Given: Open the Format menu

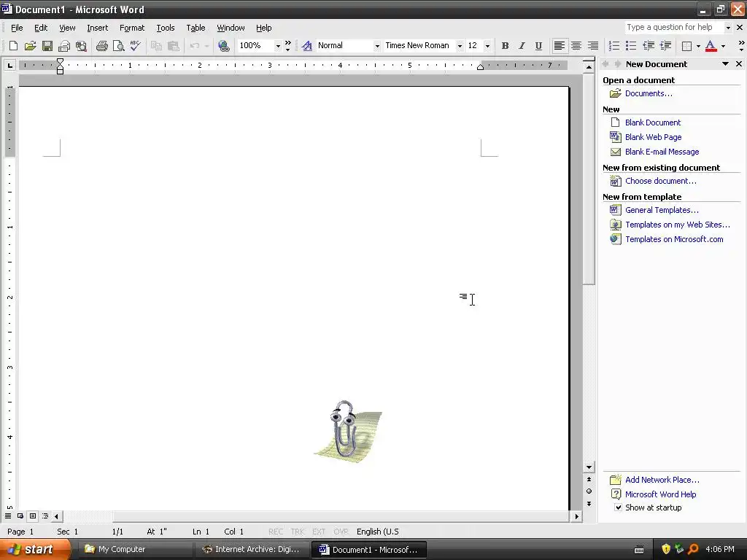Looking at the screenshot, I should (132, 28).
